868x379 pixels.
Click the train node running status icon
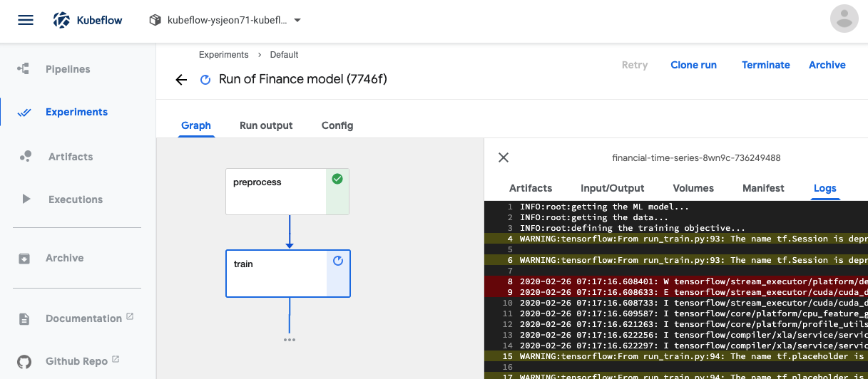338,261
